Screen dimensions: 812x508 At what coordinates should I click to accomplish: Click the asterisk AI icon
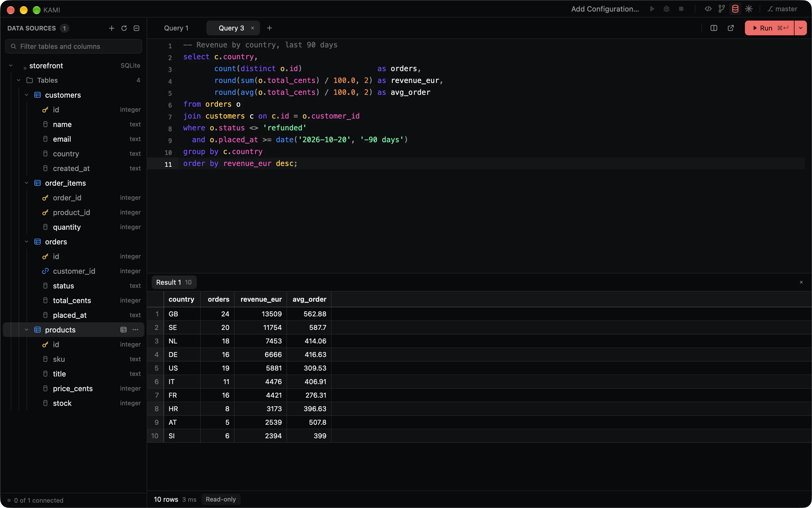(749, 9)
